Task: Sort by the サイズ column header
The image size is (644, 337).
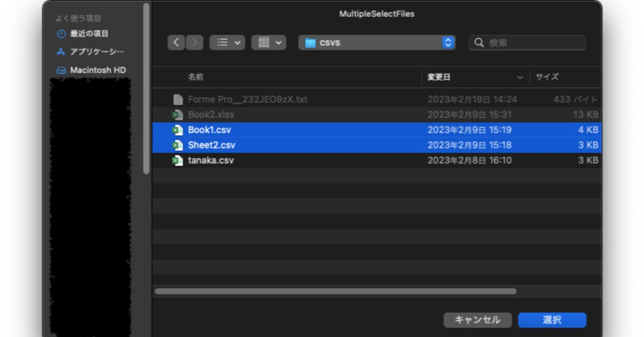Action: tap(547, 77)
